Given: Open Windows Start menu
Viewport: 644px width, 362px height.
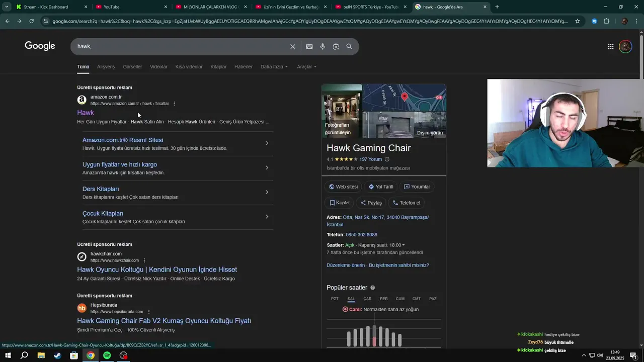Looking at the screenshot, I should click(8, 355).
